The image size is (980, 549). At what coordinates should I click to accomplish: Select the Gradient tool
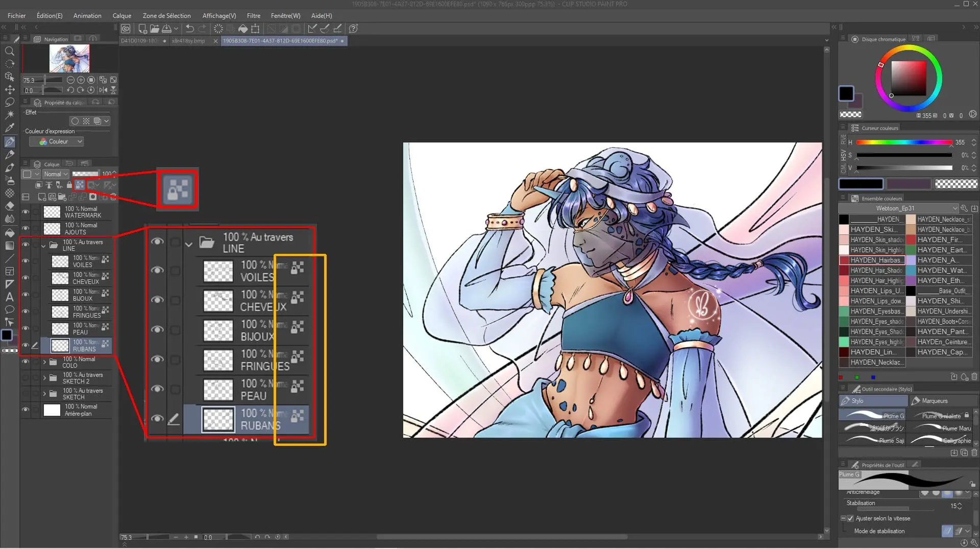(9, 246)
